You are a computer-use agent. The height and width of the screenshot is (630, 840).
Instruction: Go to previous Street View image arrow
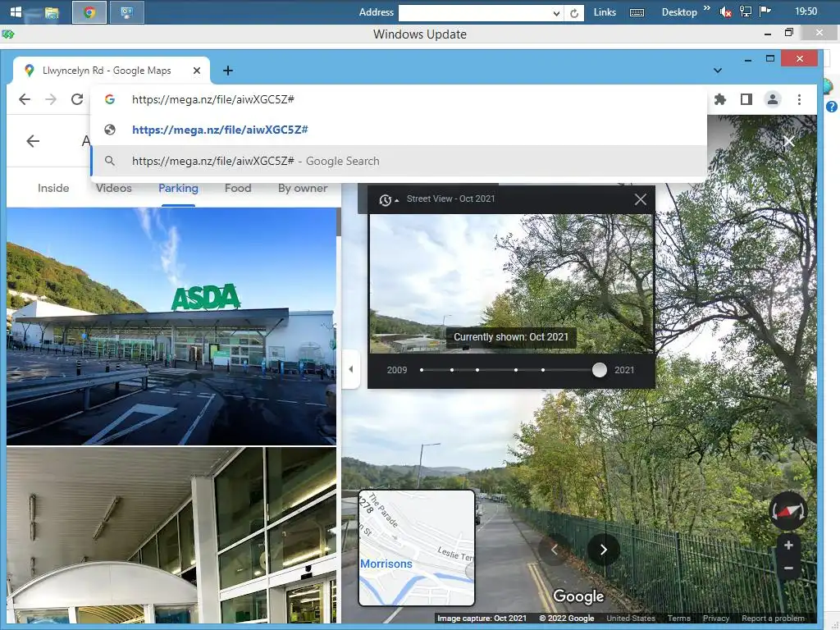[x=555, y=550]
